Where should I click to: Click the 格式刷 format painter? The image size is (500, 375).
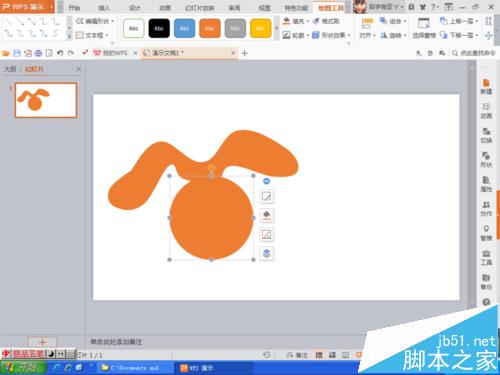tap(326, 21)
